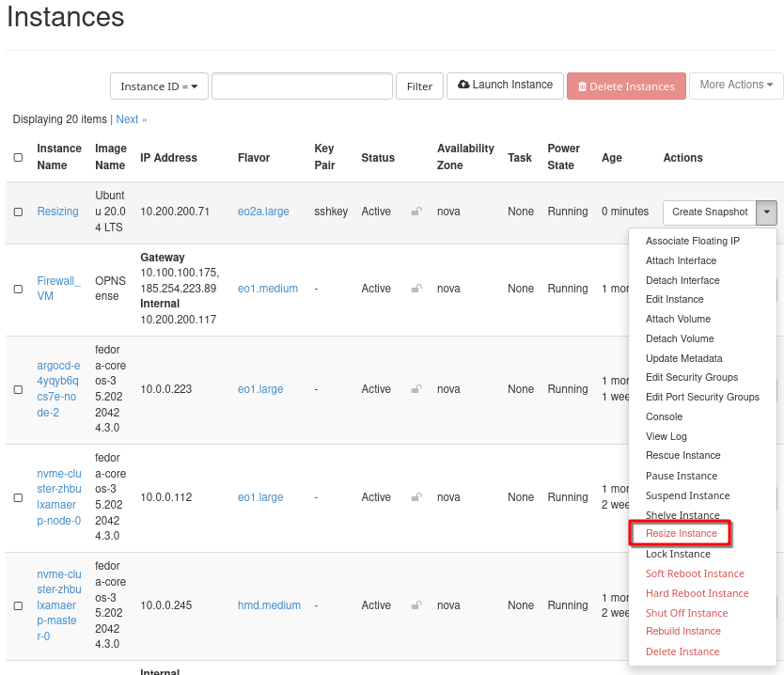Click the padlock icon for hmd.medium instance
Viewport: 784px width, 675px height.
[416, 605]
